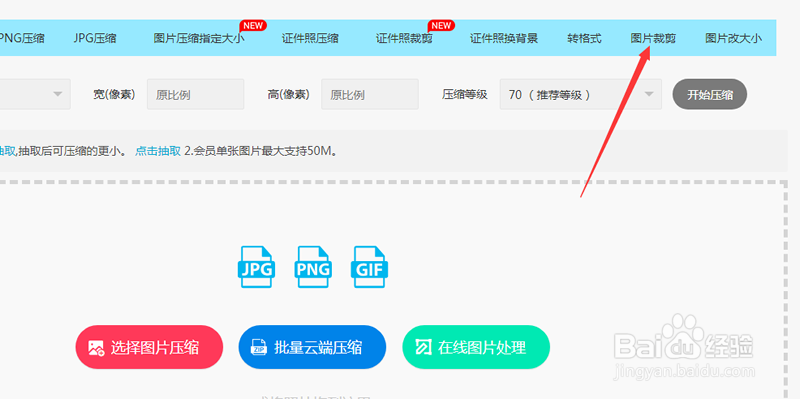Image resolution: width=800 pixels, height=399 pixels.
Task: Open the PNG压缩 tab
Action: [x=21, y=38]
